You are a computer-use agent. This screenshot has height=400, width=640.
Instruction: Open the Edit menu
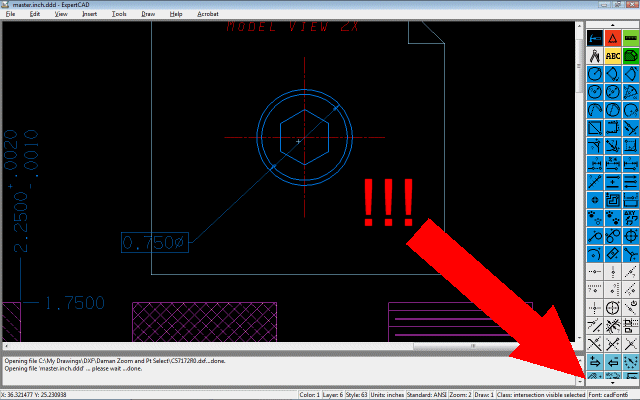tap(35, 14)
